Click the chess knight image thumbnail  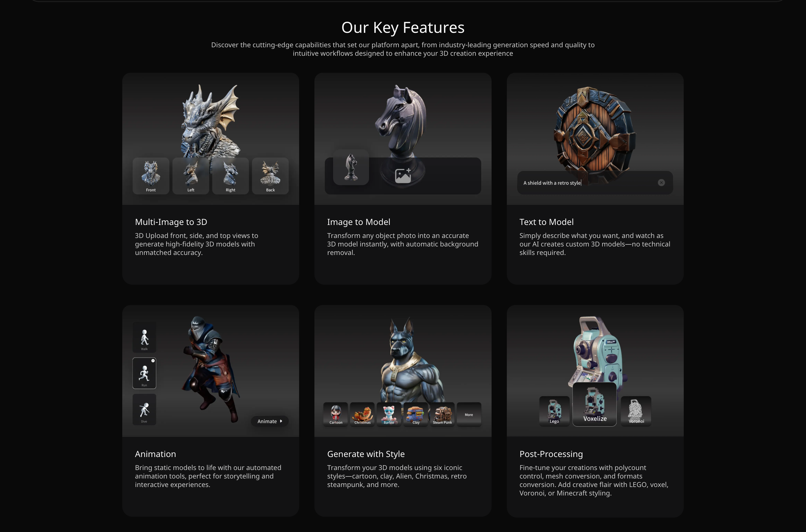click(351, 167)
